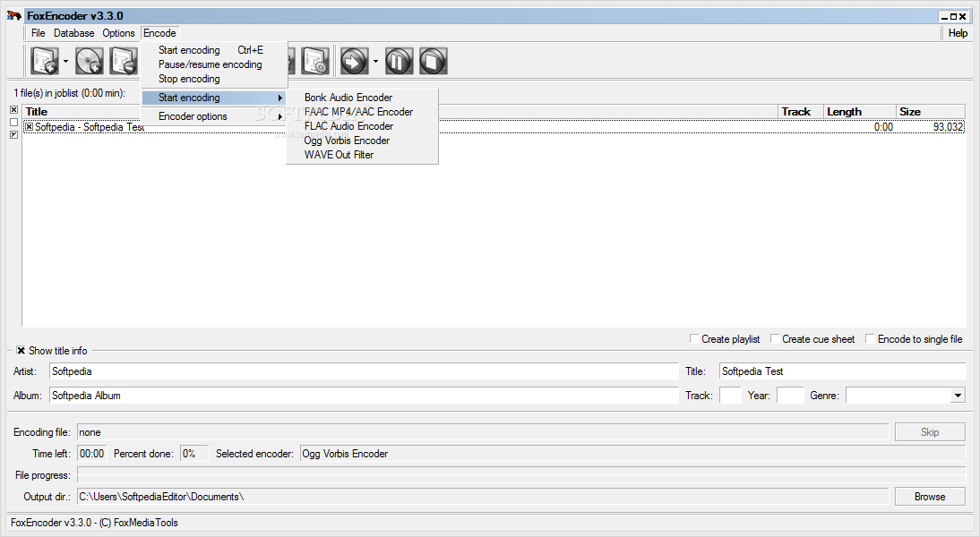The width and height of the screenshot is (980, 537).
Task: Enable the Encode to single file checkbox
Action: 870,338
